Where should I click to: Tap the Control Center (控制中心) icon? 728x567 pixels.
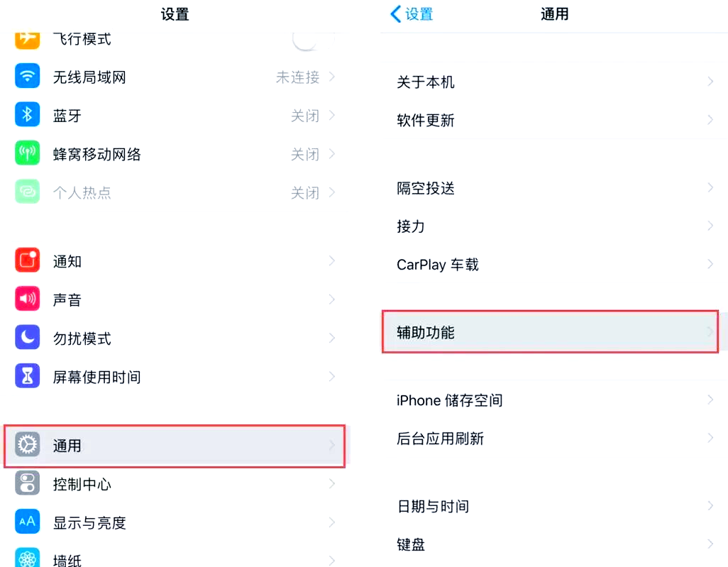pyautogui.click(x=27, y=484)
